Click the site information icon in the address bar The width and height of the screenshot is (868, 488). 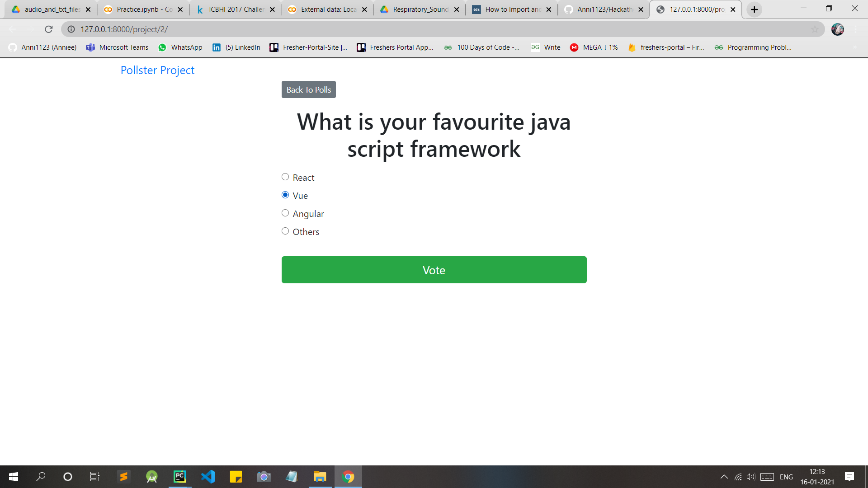pos(71,29)
